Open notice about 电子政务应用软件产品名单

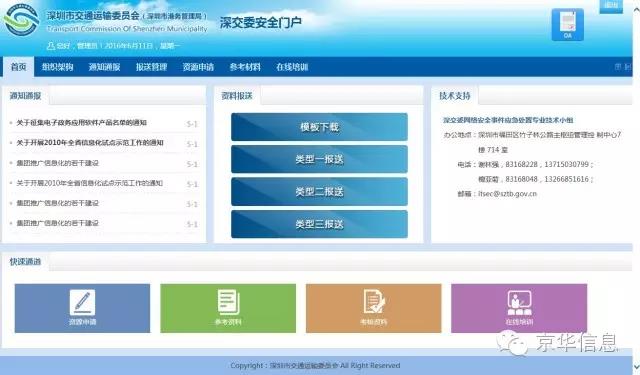pyautogui.click(x=82, y=122)
